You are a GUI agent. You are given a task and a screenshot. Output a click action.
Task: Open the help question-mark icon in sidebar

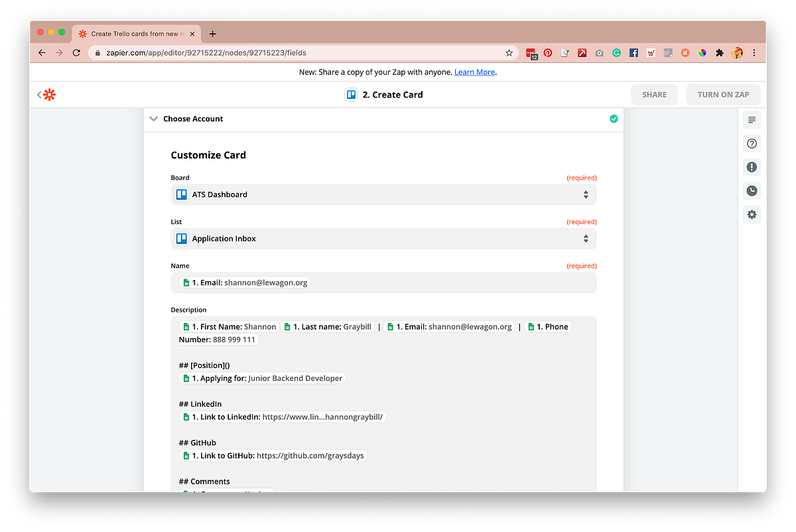(752, 143)
